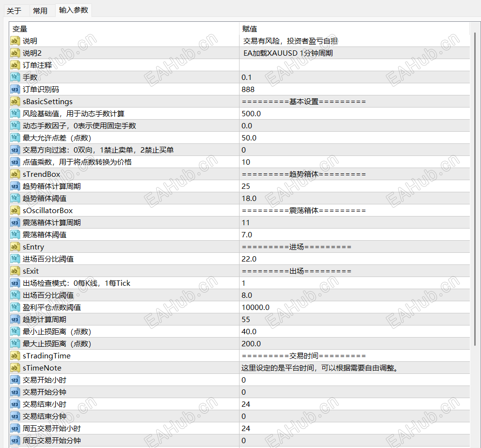Click the string icon beside sTimeNote

(x=15, y=368)
